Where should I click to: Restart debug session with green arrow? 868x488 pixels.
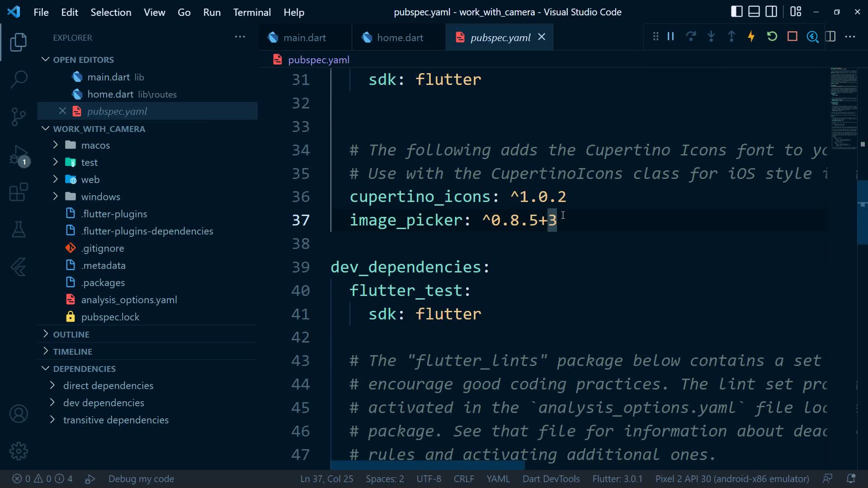coord(772,37)
